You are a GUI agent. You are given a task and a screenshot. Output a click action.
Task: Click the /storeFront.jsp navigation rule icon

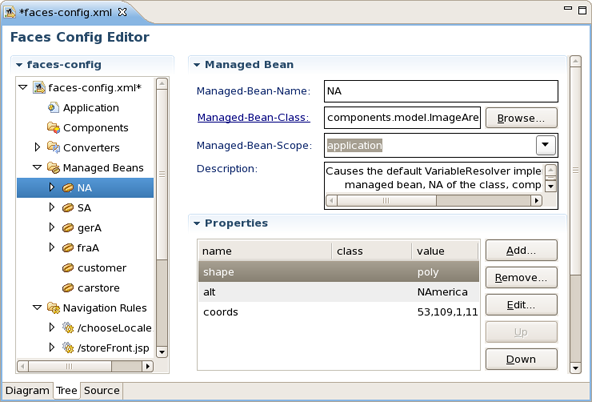coord(68,347)
